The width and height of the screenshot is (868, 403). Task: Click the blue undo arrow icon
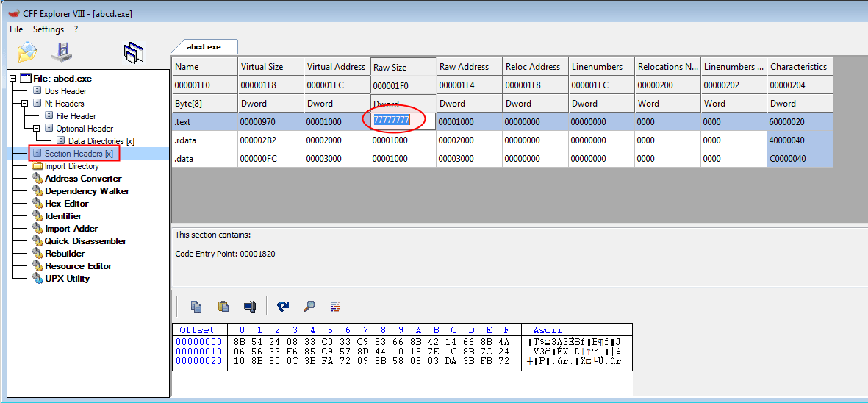(x=283, y=306)
